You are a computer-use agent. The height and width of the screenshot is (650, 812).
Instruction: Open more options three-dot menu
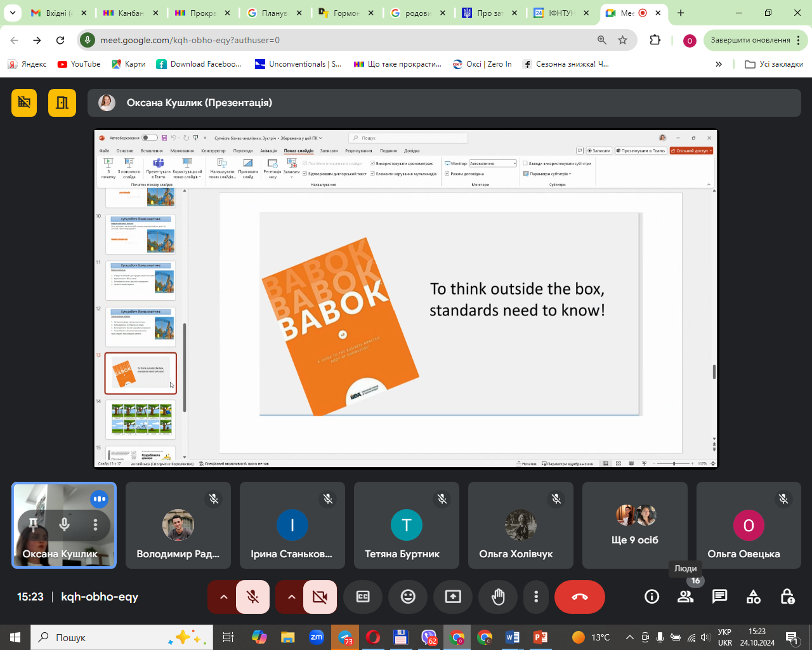(x=536, y=597)
